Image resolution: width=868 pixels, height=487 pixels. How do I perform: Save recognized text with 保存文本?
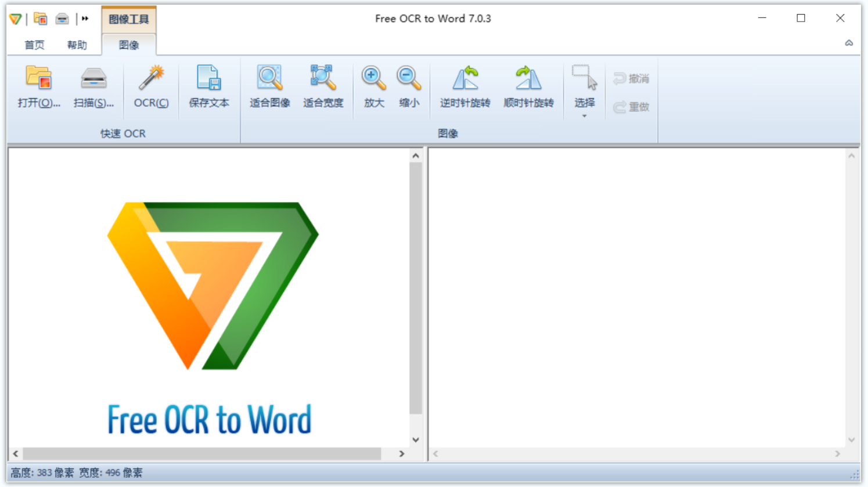click(209, 87)
